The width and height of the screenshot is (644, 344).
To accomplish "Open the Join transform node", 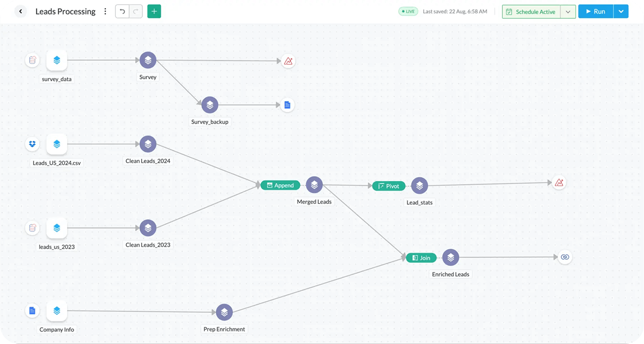I will (x=421, y=257).
